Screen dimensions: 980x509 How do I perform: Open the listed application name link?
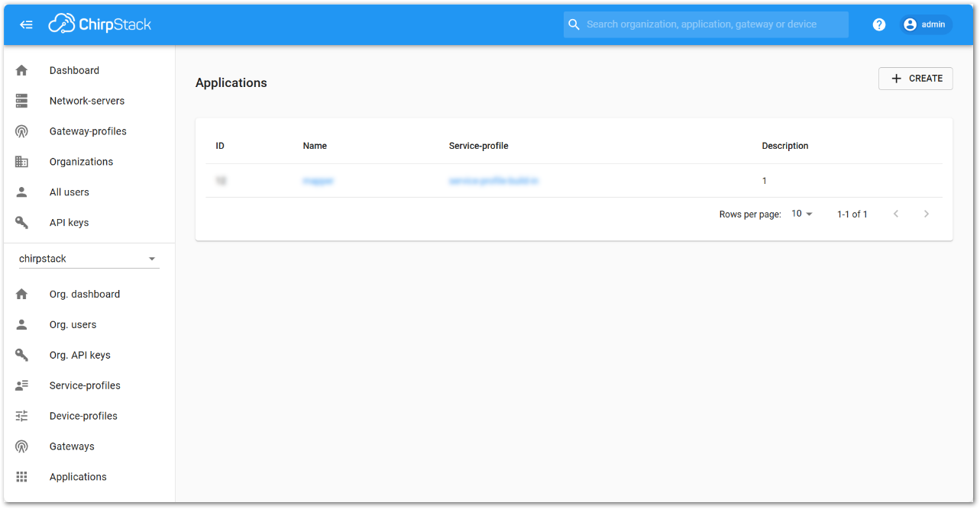point(319,181)
